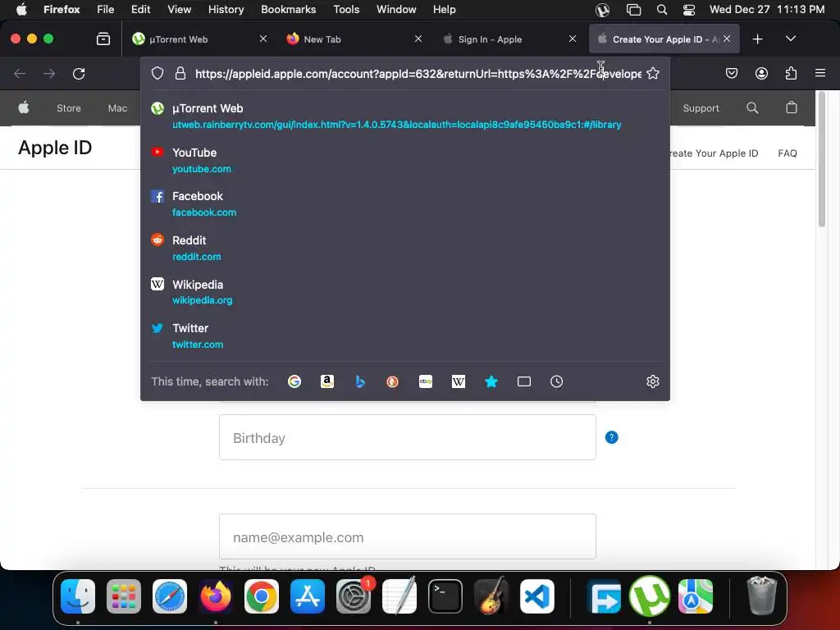Search history using clock icon
The image size is (840, 630).
click(557, 381)
